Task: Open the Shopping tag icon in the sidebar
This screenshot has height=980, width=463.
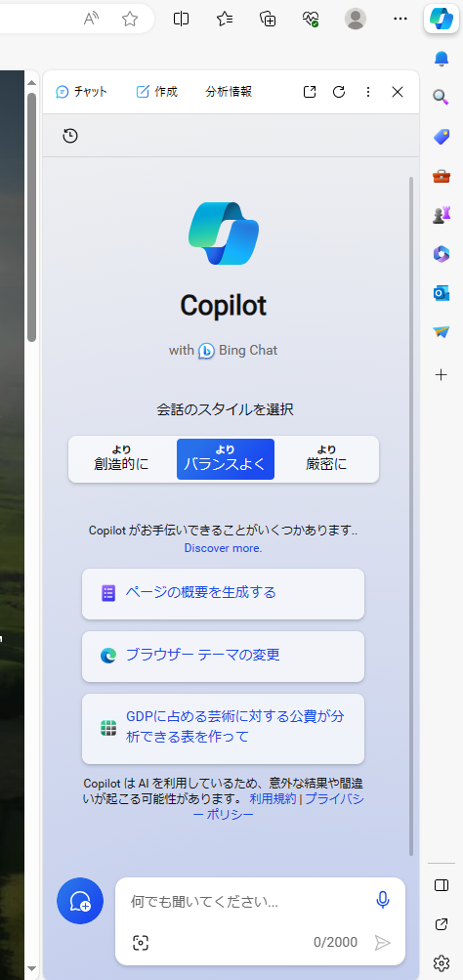Action: (442, 137)
